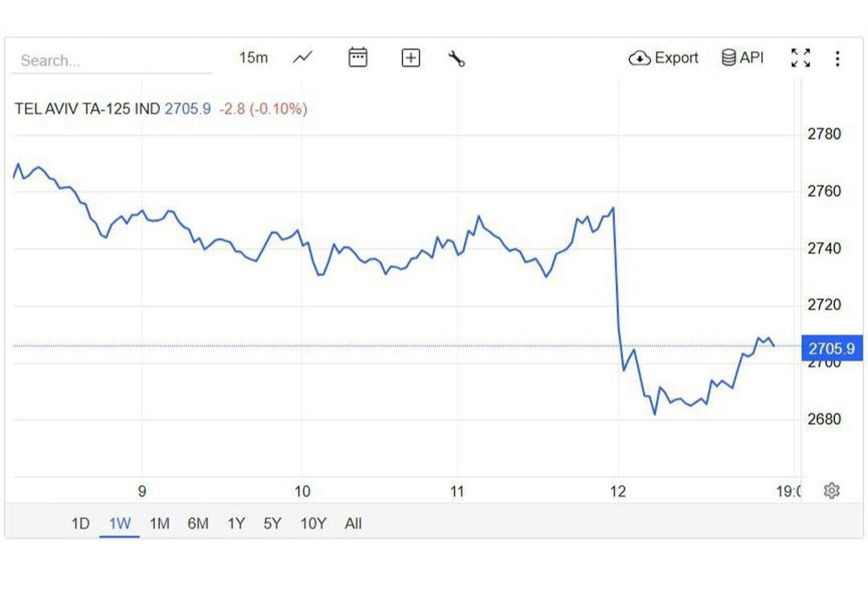This screenshot has height=609, width=868.
Task: Select the 5Y time range tab
Action: click(272, 524)
